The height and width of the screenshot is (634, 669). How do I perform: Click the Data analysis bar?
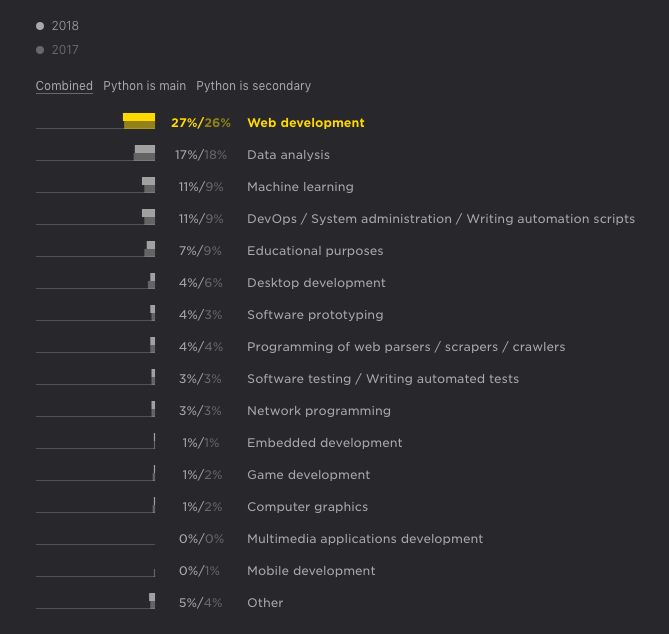pos(144,154)
